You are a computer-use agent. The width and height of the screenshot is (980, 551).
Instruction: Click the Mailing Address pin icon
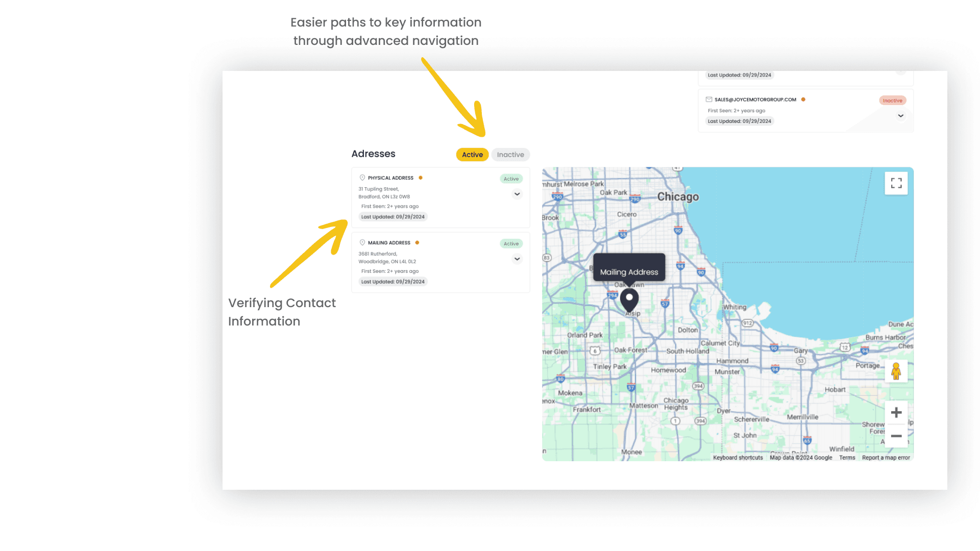(362, 242)
